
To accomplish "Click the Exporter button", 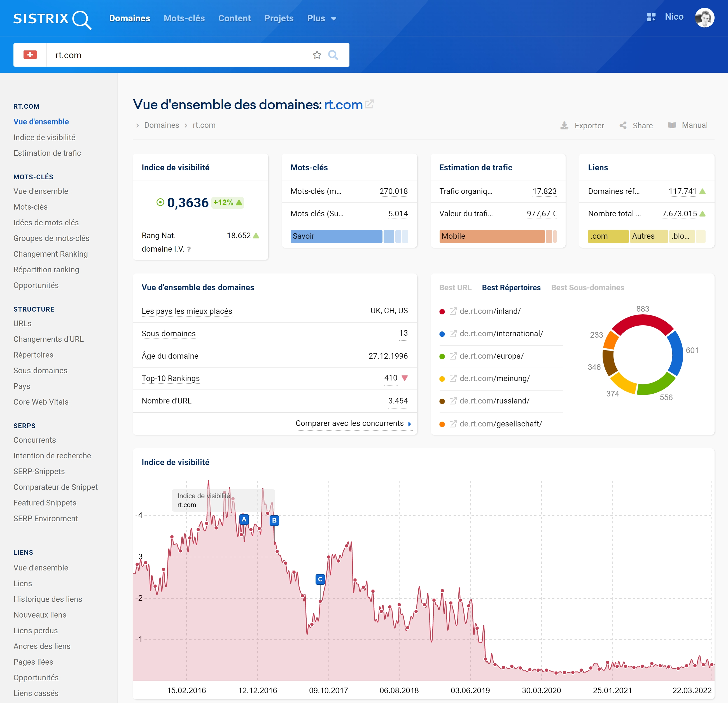I will tap(582, 125).
